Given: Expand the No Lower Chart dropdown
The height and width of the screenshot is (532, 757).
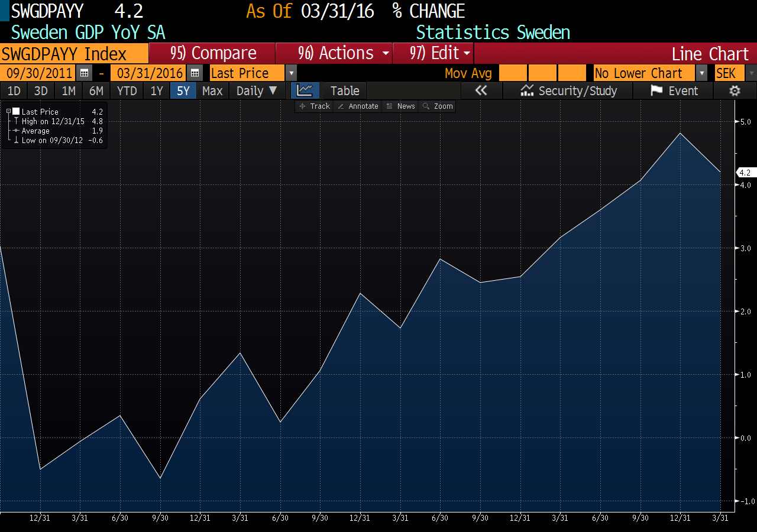Looking at the screenshot, I should point(701,73).
